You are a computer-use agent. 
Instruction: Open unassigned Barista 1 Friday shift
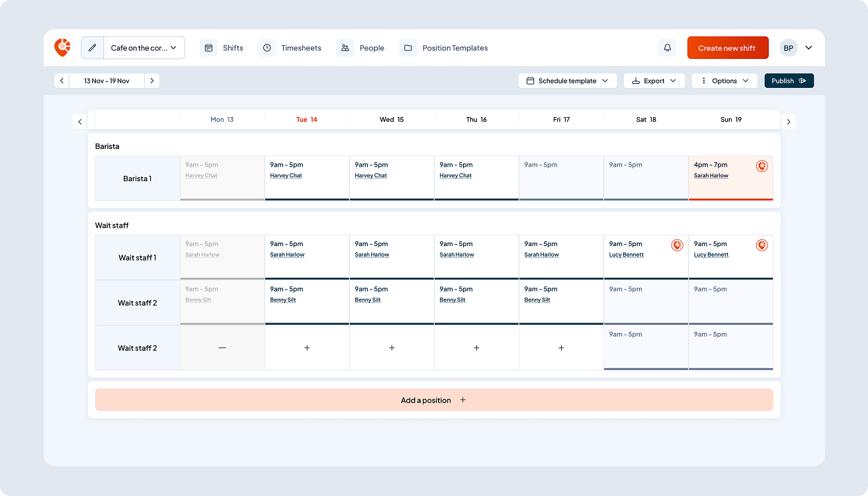point(561,178)
